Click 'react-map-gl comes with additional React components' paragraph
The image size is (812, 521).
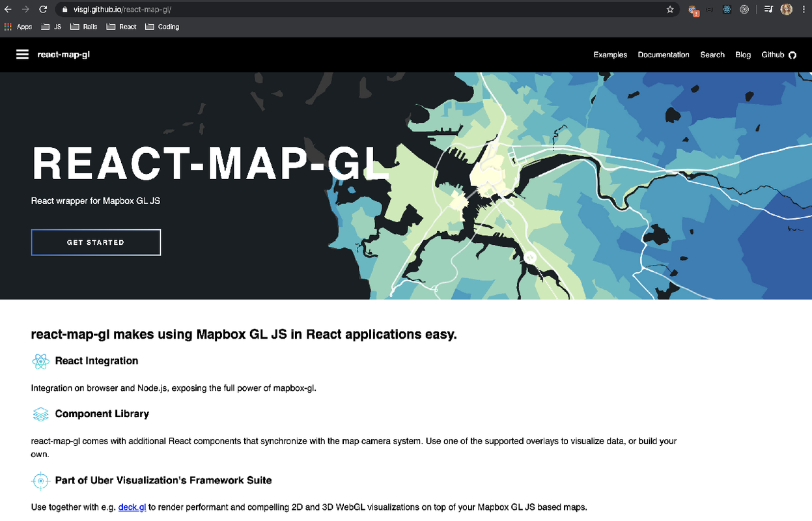pos(354,447)
